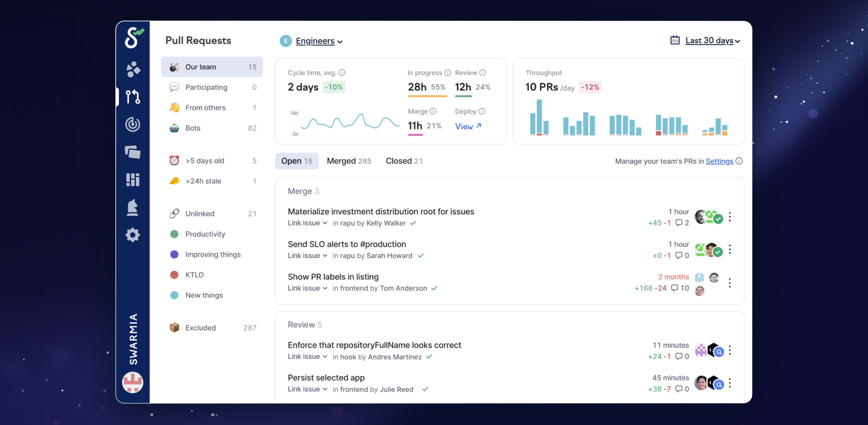868x425 pixels.
Task: Open the chess knight sidebar icon
Action: pyautogui.click(x=133, y=207)
